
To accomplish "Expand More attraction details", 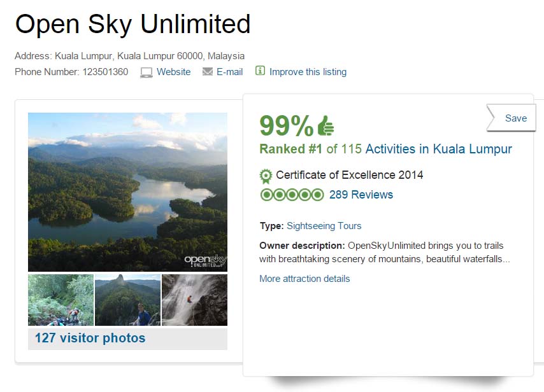I will click(304, 279).
